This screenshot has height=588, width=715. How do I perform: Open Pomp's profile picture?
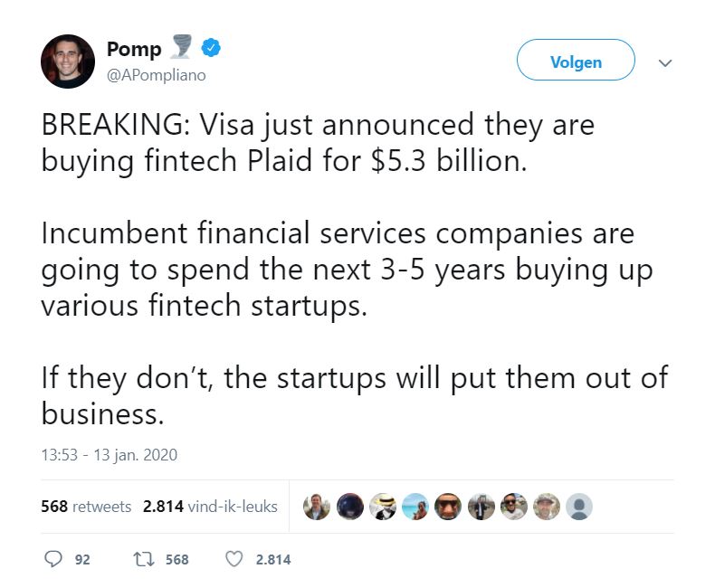pos(68,62)
